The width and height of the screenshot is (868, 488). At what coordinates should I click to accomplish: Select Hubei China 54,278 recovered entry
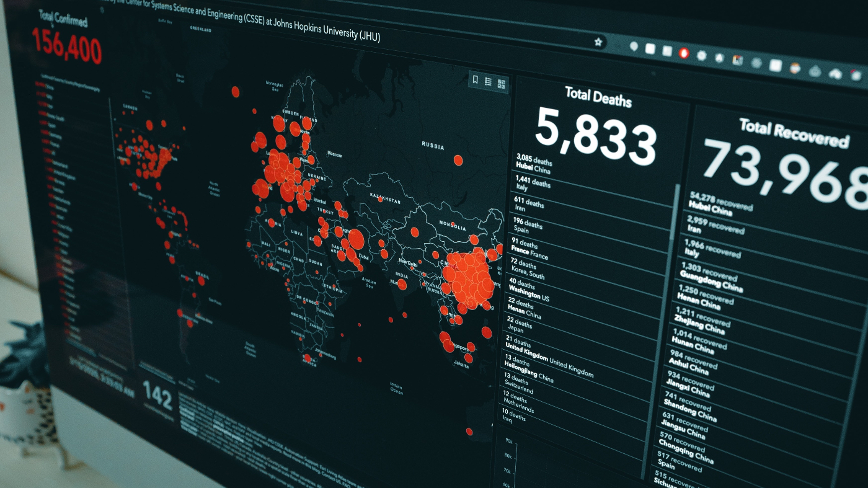coord(719,203)
